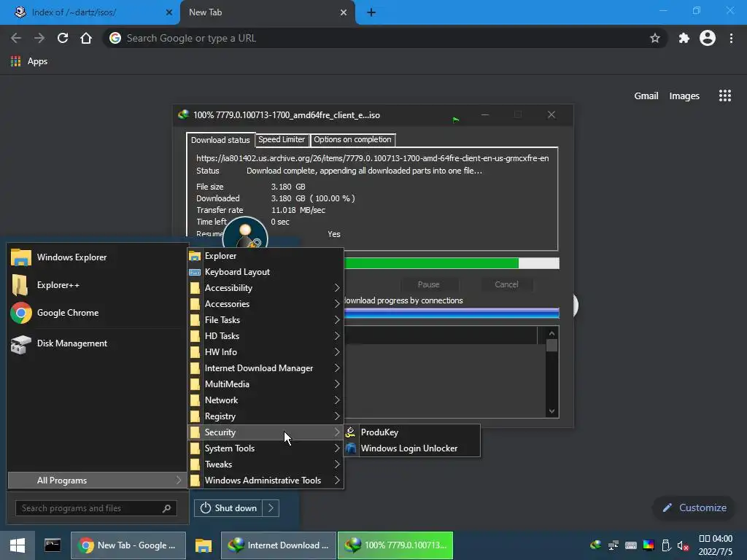Viewport: 747px width, 560px height.
Task: Expand the Registry folder
Action: coord(266,416)
